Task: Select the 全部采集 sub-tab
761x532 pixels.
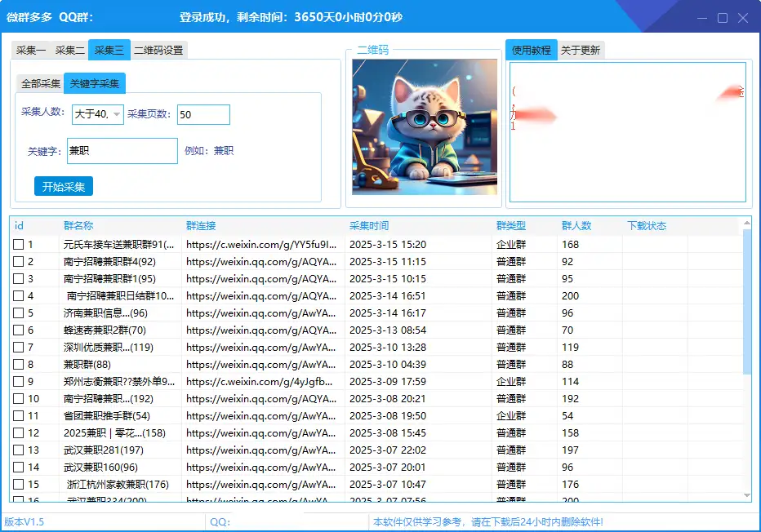Action: click(41, 84)
